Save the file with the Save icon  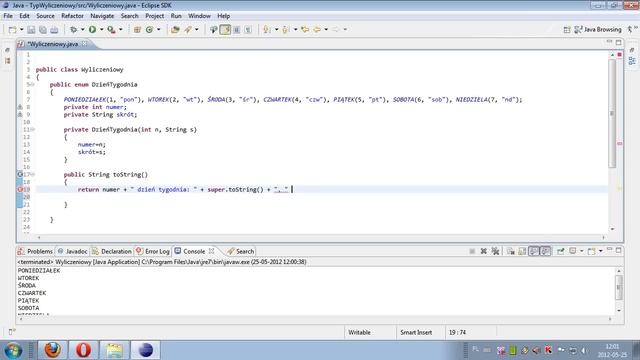pos(31,30)
